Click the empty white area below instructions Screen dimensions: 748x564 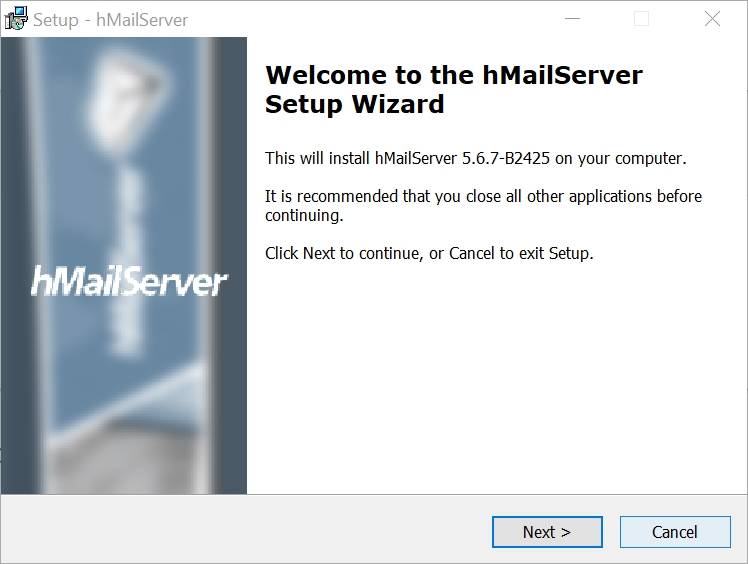[x=496, y=377]
